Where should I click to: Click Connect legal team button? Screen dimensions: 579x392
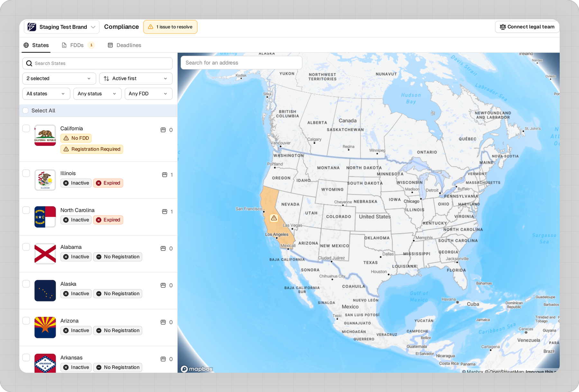(527, 27)
